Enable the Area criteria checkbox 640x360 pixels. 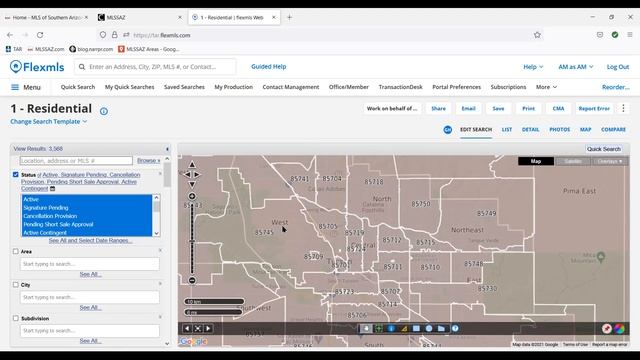pos(16,251)
